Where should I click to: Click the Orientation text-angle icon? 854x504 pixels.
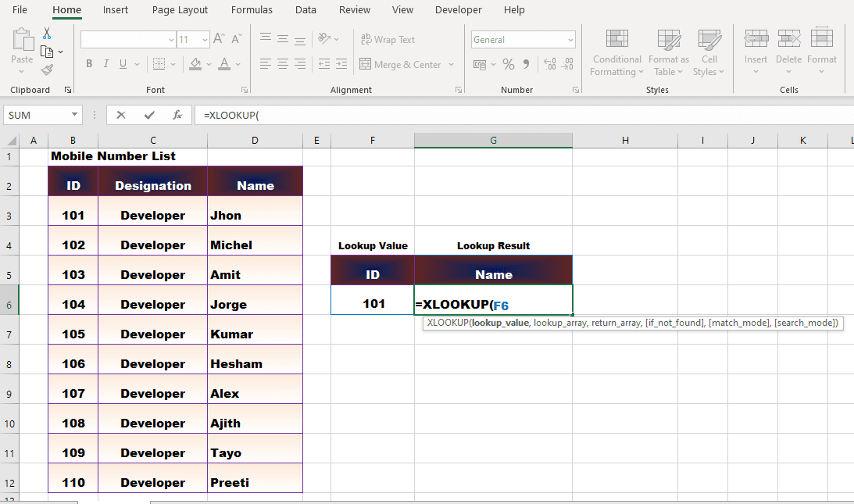point(324,38)
